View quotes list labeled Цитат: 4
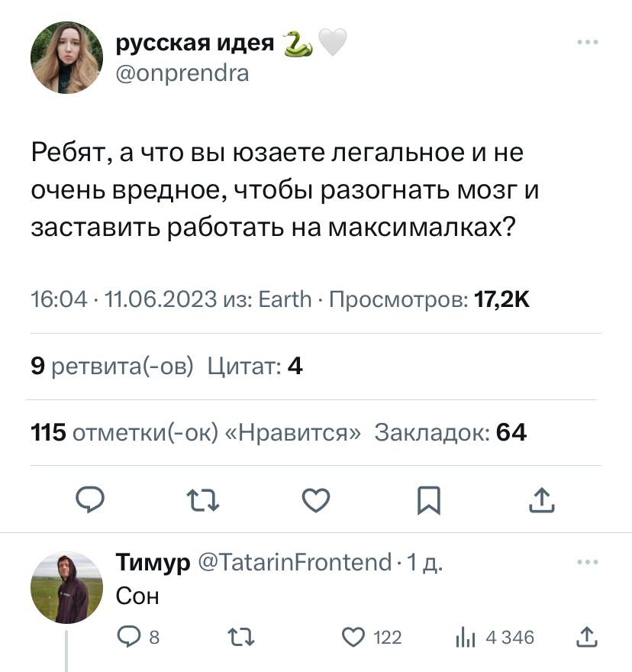This screenshot has height=672, width=632. pyautogui.click(x=256, y=367)
